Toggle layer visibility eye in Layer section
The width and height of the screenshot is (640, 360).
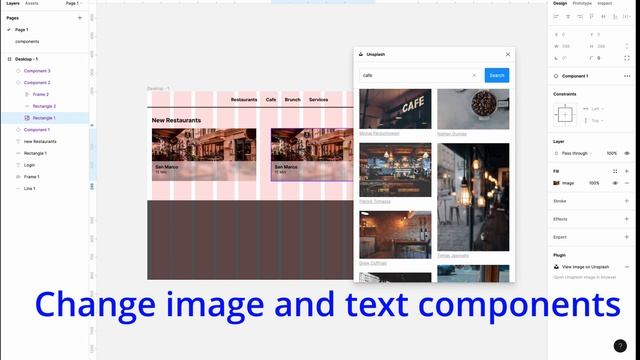pyautogui.click(x=627, y=153)
